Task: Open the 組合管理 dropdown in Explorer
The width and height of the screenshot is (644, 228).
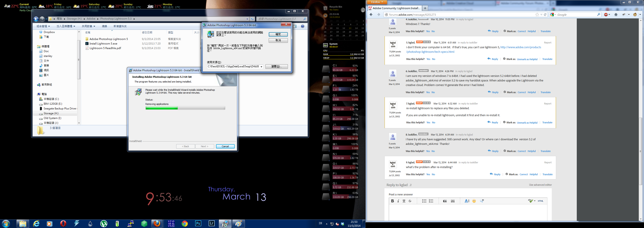Action: pos(43,26)
